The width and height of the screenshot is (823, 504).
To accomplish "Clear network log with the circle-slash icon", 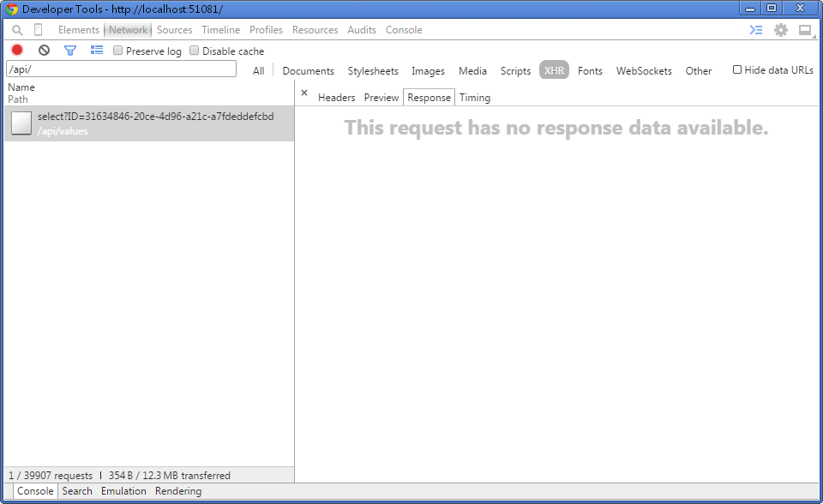I will pyautogui.click(x=44, y=50).
